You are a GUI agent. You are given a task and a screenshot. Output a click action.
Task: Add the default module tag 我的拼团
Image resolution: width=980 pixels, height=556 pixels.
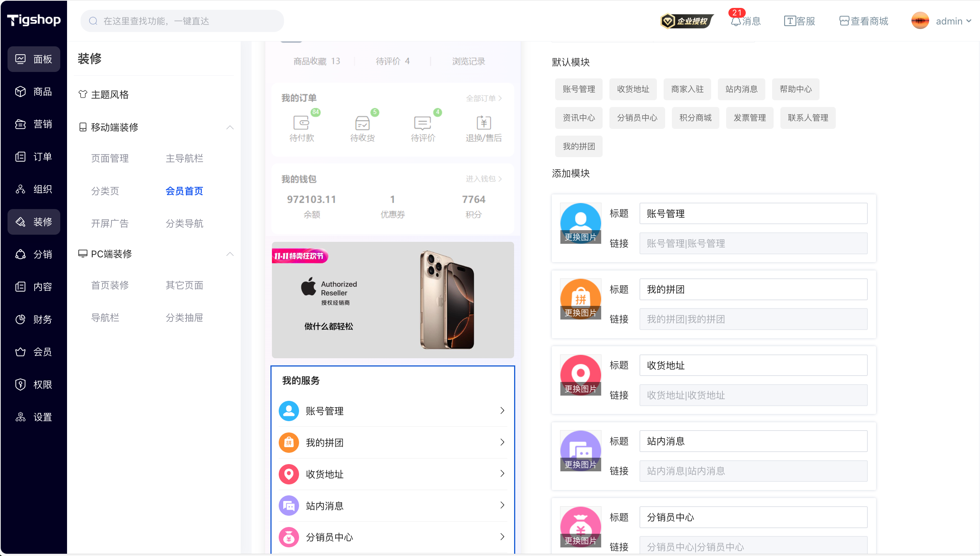579,146
